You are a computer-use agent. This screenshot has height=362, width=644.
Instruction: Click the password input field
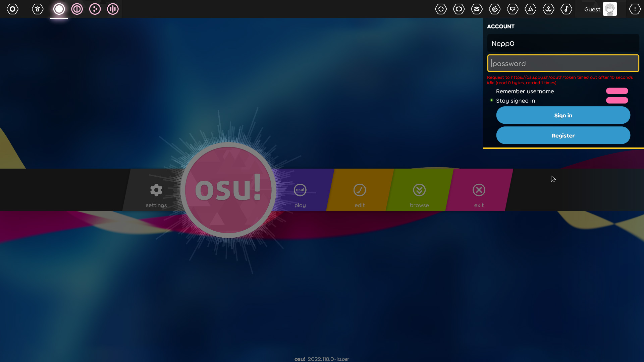tap(563, 63)
